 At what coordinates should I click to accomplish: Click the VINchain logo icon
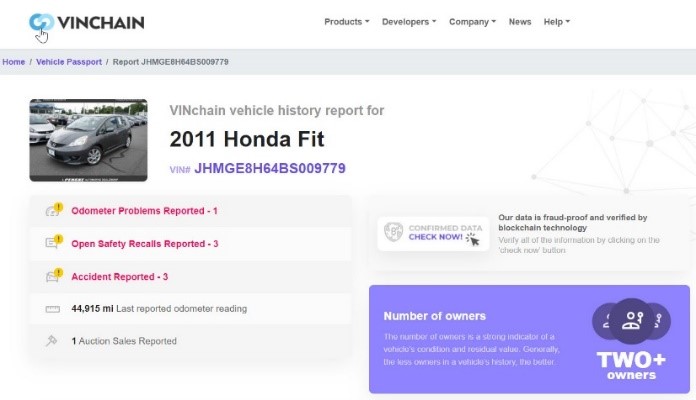tap(41, 22)
